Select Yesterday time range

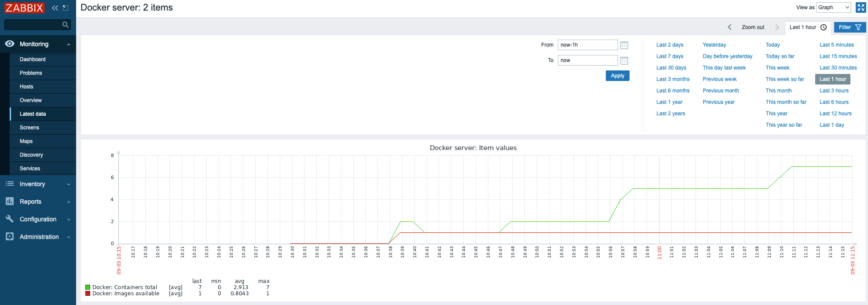[714, 45]
